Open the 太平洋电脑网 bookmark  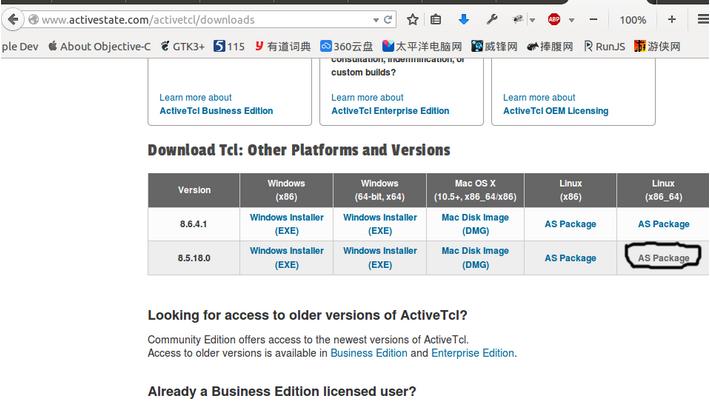422,46
